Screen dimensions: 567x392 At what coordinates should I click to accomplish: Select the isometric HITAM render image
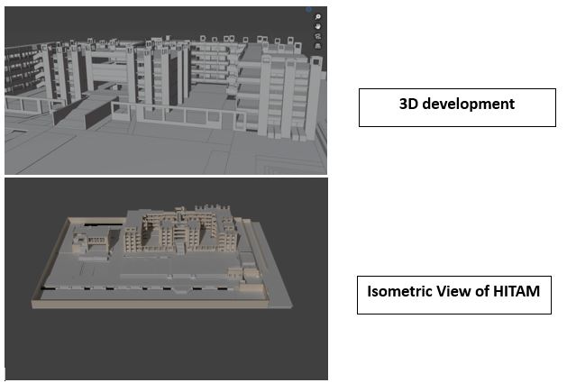click(x=167, y=278)
